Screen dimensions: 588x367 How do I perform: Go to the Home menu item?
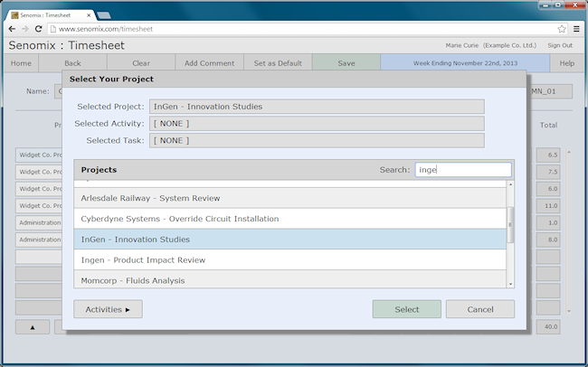21,63
